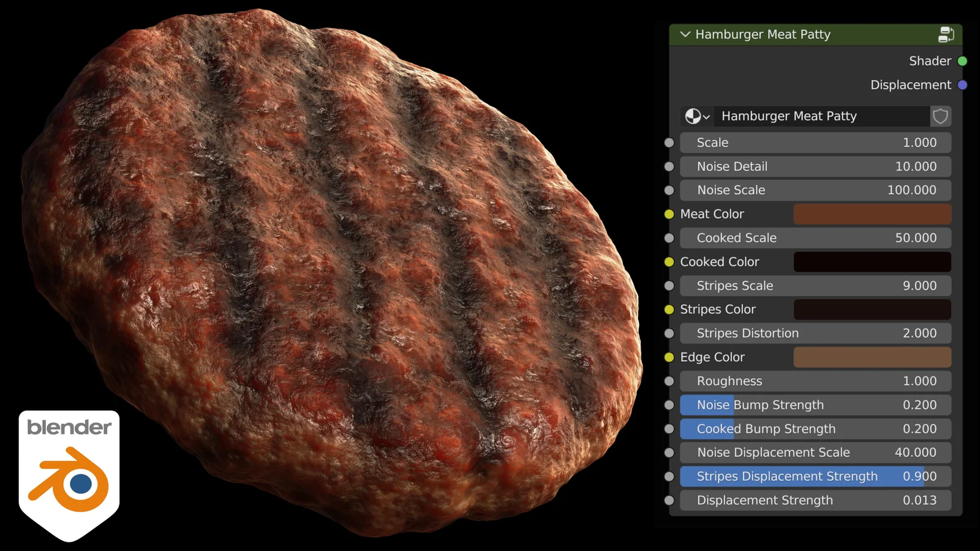The width and height of the screenshot is (980, 551).
Task: Select the yellow Meat Color input socket
Action: point(668,214)
